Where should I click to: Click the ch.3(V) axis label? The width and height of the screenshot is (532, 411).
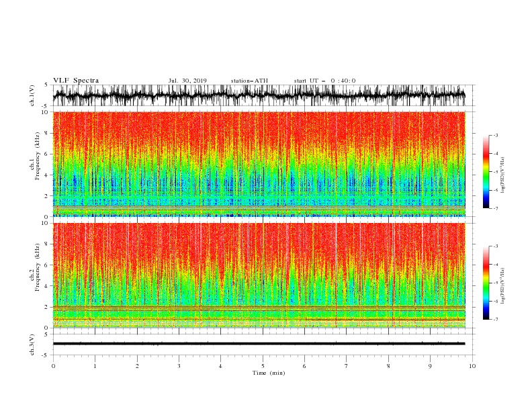tap(32, 345)
